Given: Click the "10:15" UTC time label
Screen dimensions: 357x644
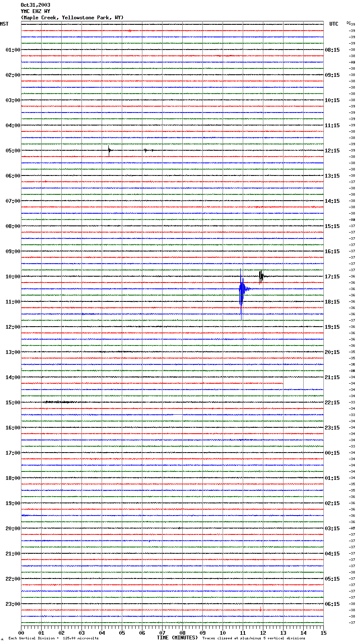Looking at the screenshot, I should tap(332, 100).
